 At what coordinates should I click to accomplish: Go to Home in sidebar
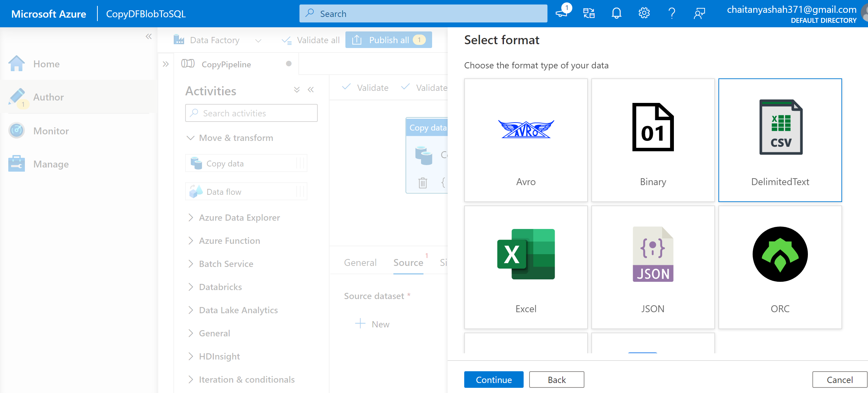pyautogui.click(x=79, y=64)
